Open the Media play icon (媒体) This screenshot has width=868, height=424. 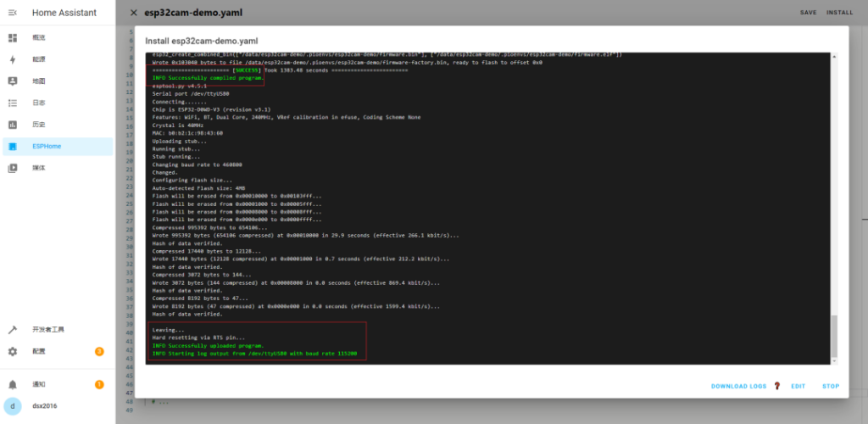click(13, 168)
